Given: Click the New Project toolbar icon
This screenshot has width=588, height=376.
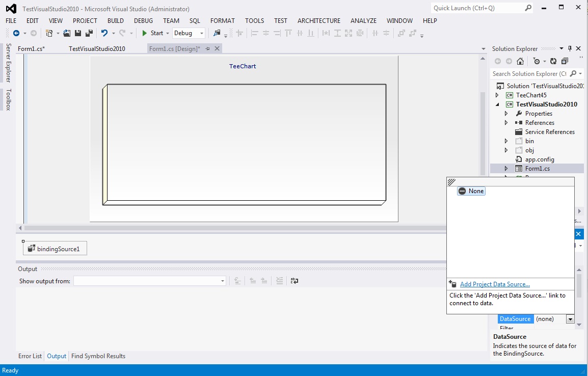Looking at the screenshot, I should point(49,33).
